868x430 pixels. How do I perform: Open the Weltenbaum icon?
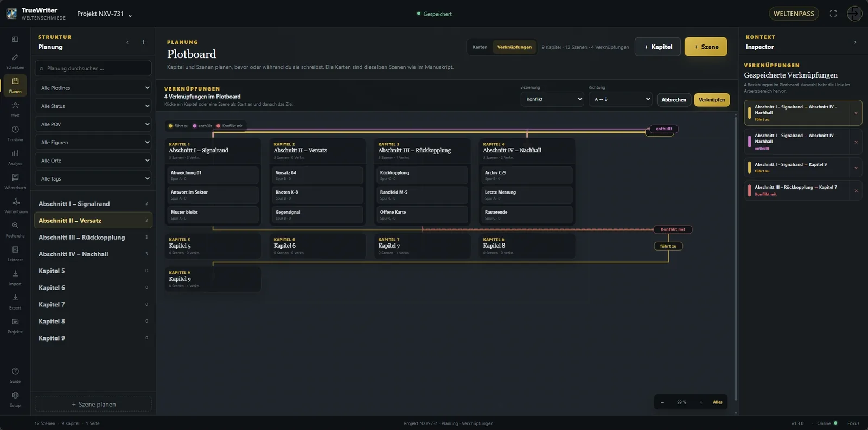tap(15, 206)
